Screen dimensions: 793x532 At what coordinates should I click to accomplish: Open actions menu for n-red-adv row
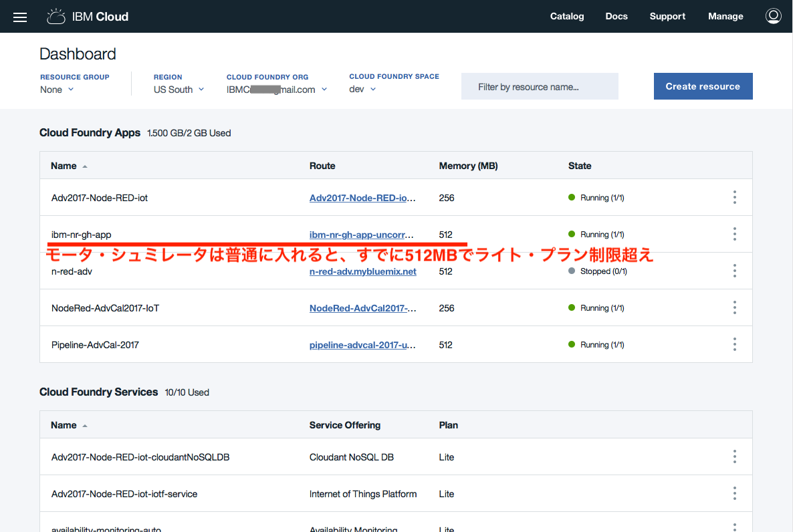[734, 271]
